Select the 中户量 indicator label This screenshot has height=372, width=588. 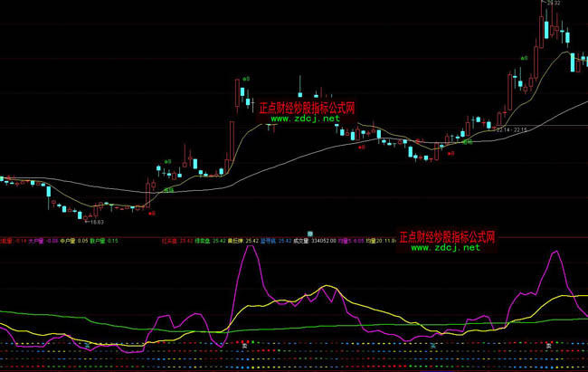68,241
